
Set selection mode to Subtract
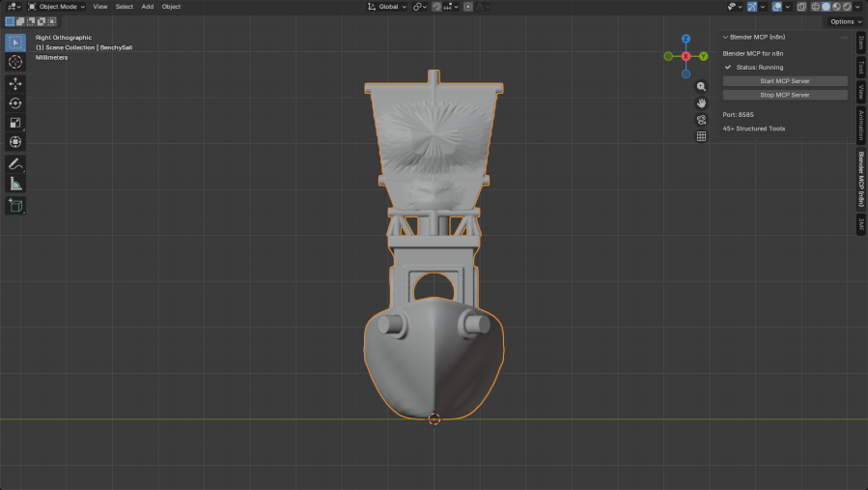pyautogui.click(x=31, y=21)
